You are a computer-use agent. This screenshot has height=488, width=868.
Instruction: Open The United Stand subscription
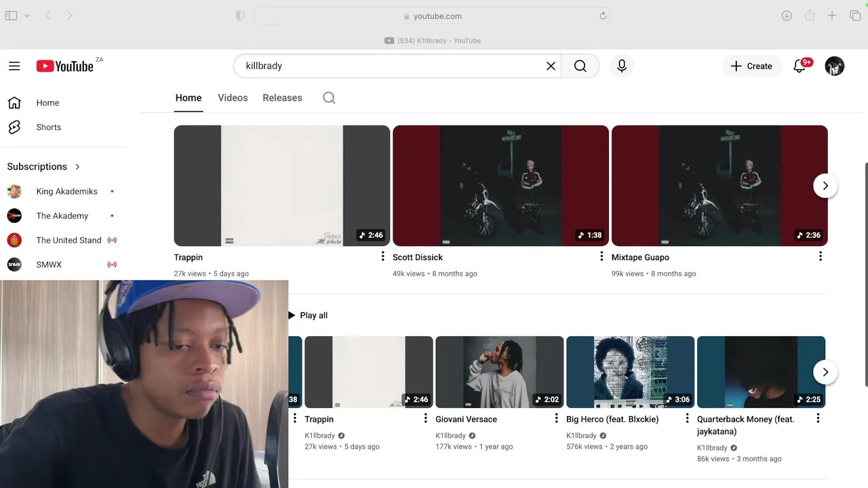pos(64,240)
